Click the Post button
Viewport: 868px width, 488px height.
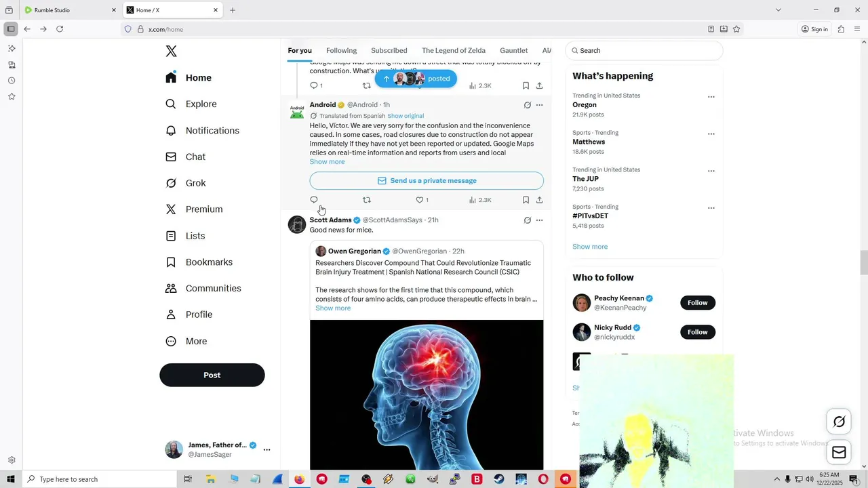212,375
